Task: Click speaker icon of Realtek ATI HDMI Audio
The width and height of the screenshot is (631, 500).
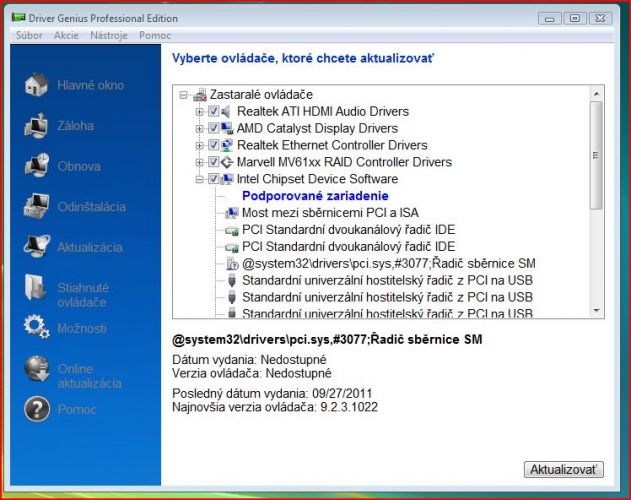Action: click(226, 112)
